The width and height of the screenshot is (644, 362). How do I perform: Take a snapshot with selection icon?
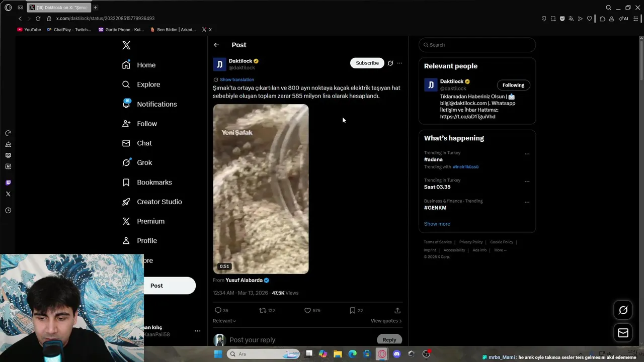tap(553, 19)
